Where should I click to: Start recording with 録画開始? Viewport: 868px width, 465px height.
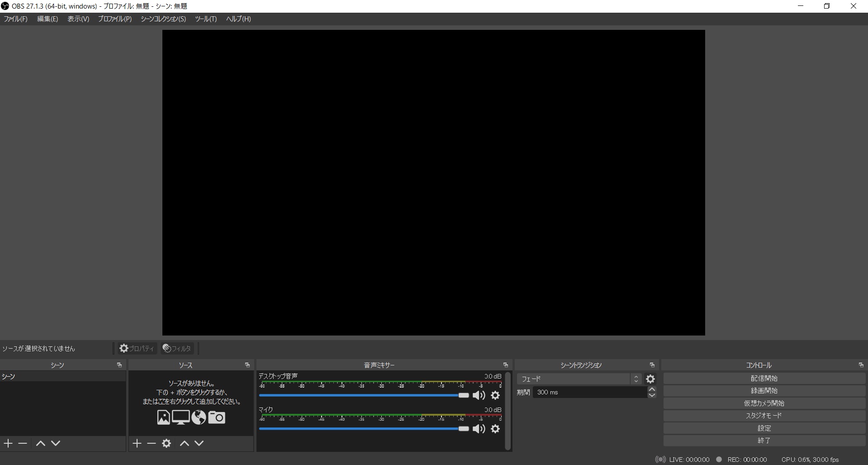tap(764, 391)
